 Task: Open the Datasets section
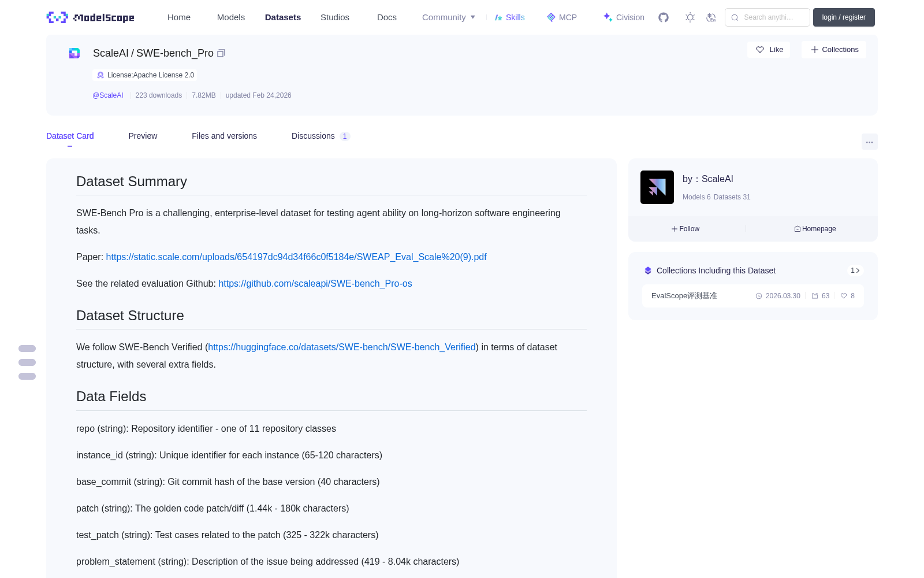click(x=283, y=17)
